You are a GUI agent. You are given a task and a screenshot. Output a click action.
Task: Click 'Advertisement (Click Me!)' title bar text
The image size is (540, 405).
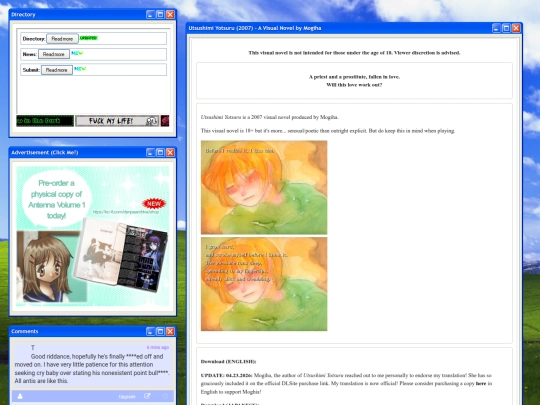[45, 153]
